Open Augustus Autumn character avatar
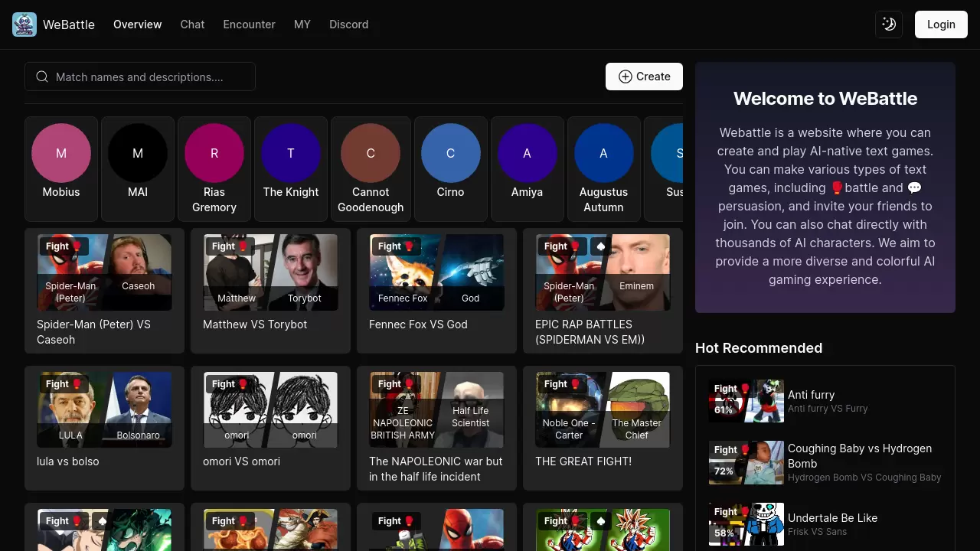This screenshot has height=551, width=980. [x=603, y=153]
